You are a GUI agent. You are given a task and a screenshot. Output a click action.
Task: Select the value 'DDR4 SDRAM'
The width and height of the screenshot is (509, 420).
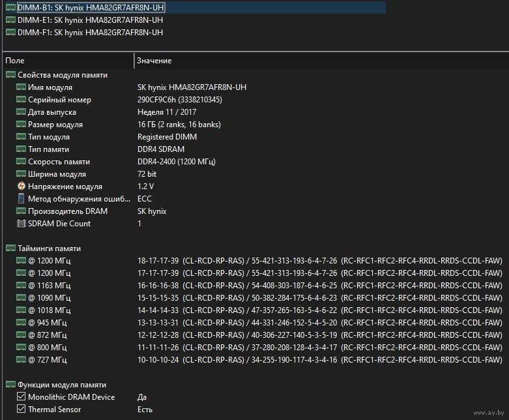[x=161, y=149]
